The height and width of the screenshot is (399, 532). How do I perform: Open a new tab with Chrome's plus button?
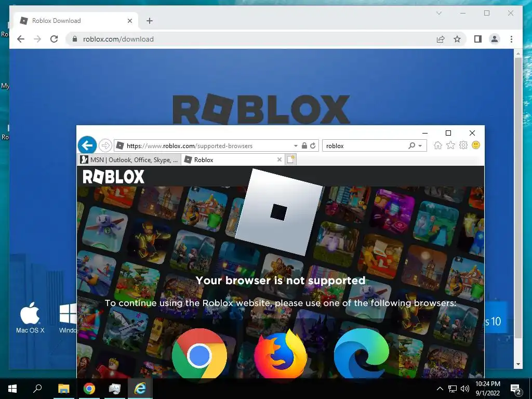150,21
